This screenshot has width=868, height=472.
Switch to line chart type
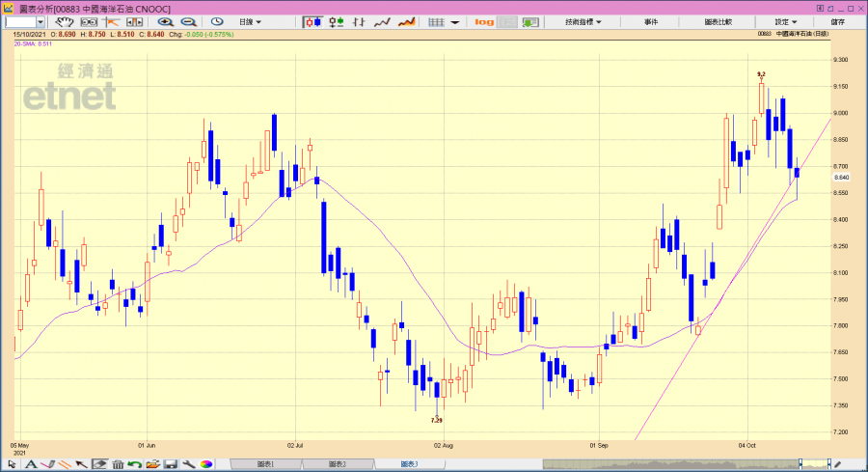[382, 21]
